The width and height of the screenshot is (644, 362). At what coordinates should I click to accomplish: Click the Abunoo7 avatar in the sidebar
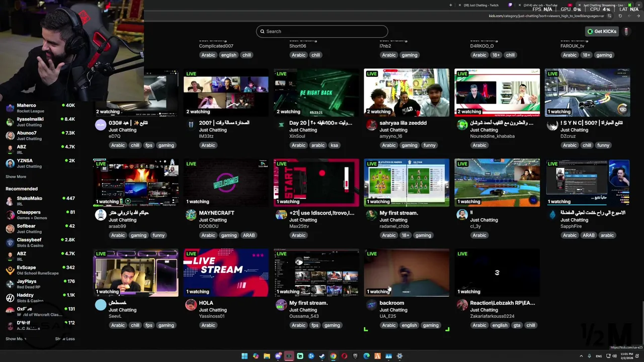click(10, 136)
